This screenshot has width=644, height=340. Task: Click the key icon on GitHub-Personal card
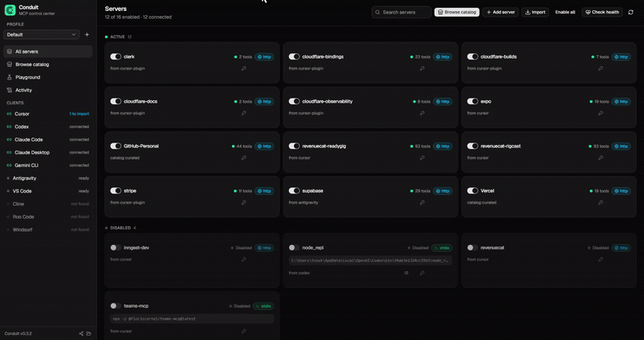pos(244,158)
